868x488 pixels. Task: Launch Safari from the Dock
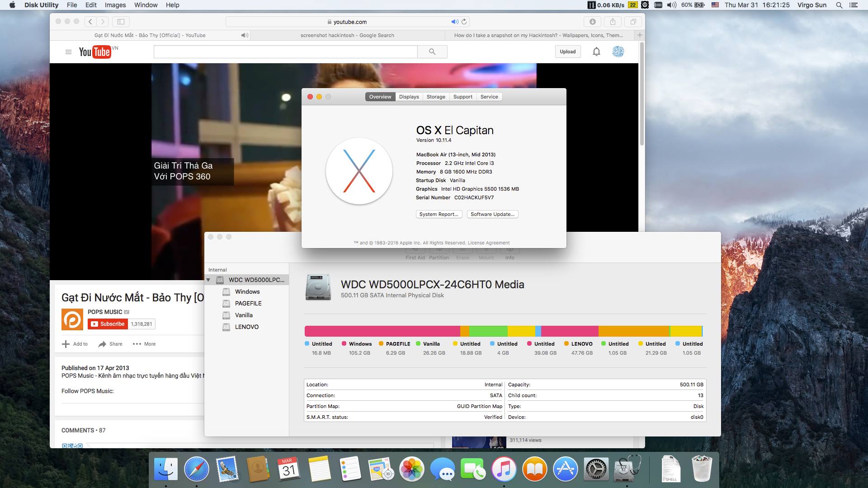(196, 469)
